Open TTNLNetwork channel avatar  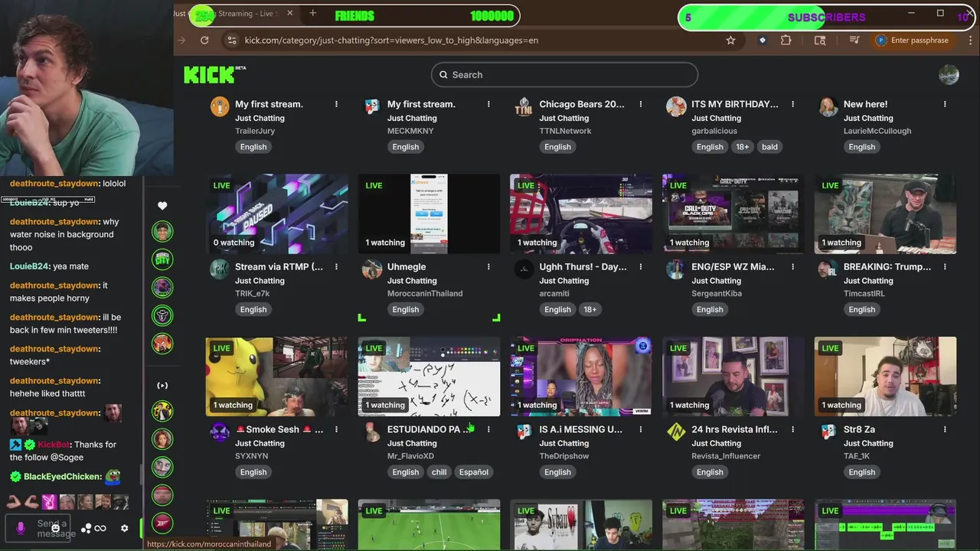(x=524, y=106)
